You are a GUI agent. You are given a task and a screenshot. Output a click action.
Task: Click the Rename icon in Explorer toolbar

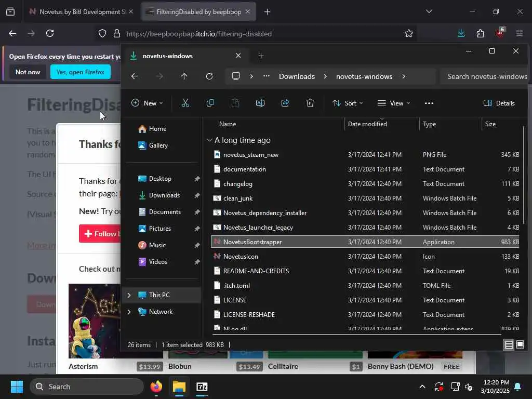click(260, 103)
